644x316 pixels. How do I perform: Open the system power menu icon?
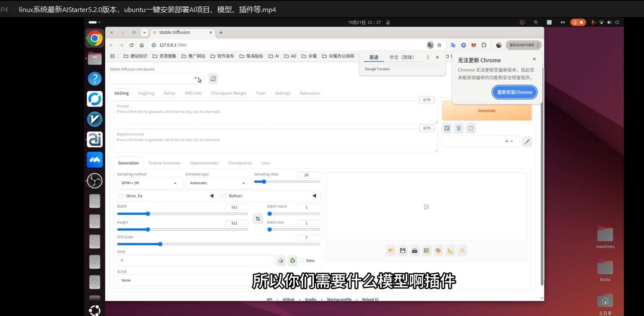pyautogui.click(x=617, y=22)
